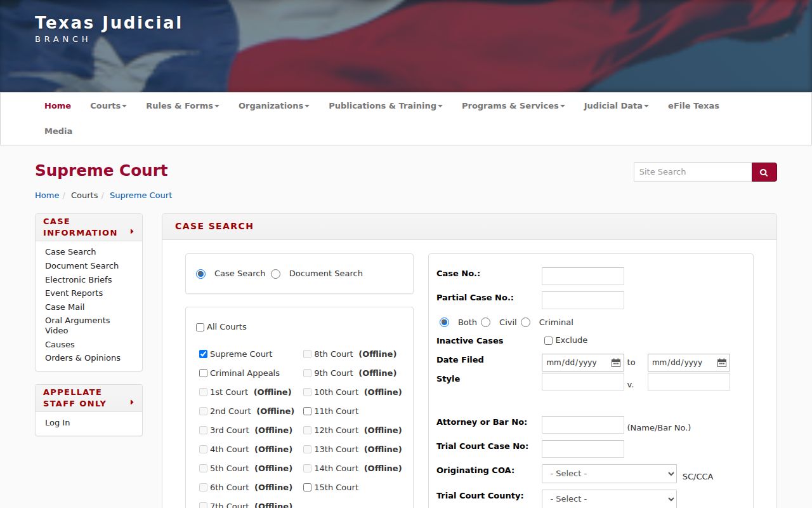This screenshot has height=508, width=812.
Task: Click Home in the breadcrumb
Action: [47, 196]
